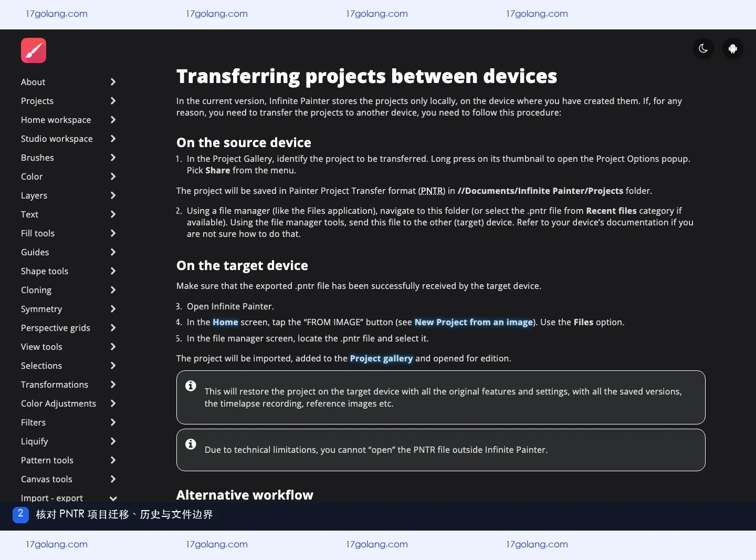Open the Shape tools menu item
Viewport: 756px width, 560px height.
coord(45,271)
